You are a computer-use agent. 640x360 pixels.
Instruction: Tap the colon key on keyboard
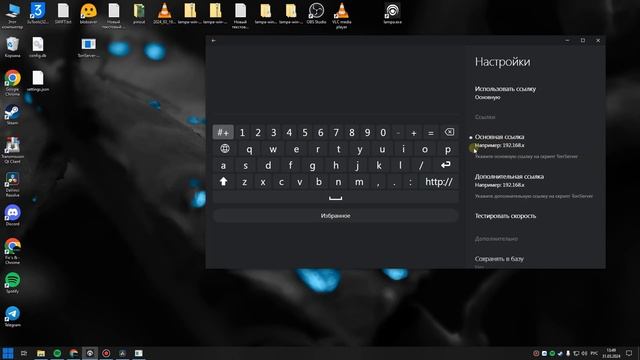(410, 182)
